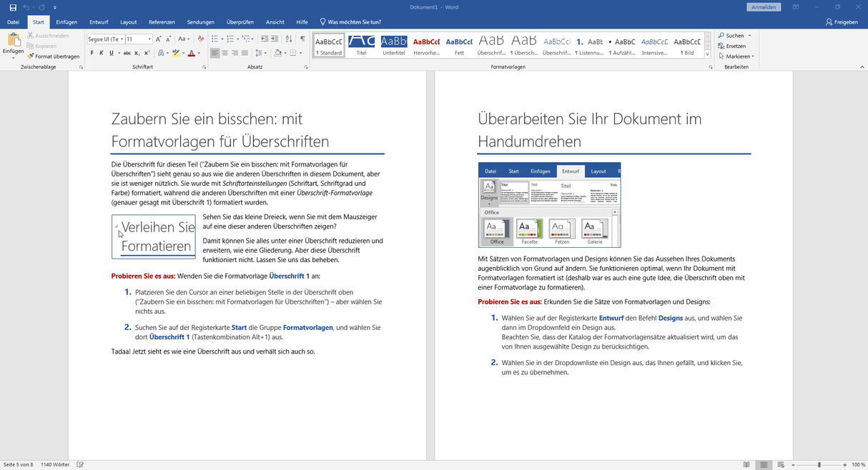Viewport: 868px width, 470px height.
Task: Toggle paragraph marks with the ¶ icon
Action: pos(302,39)
